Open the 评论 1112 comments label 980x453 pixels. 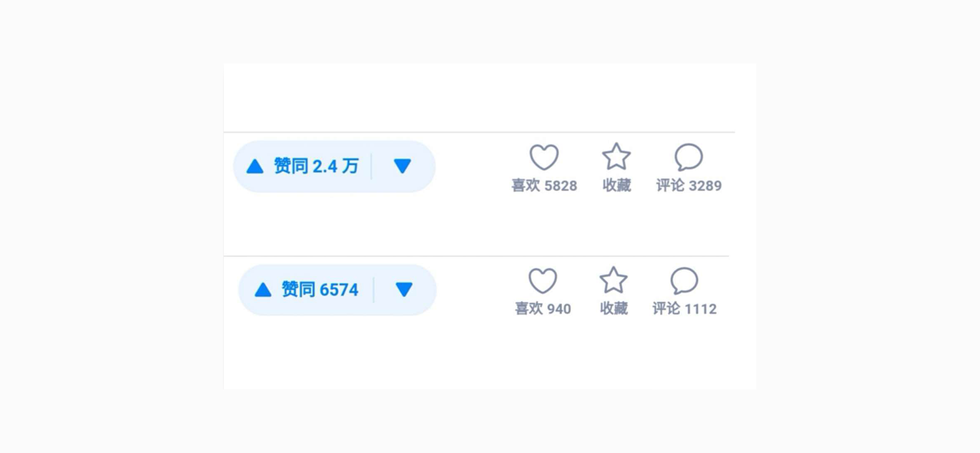(684, 309)
